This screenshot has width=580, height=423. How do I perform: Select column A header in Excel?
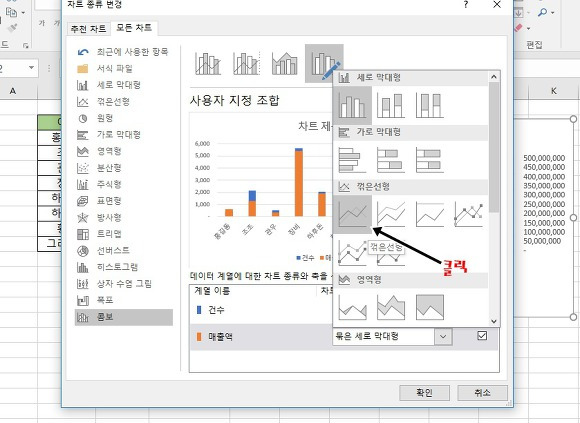point(13,91)
